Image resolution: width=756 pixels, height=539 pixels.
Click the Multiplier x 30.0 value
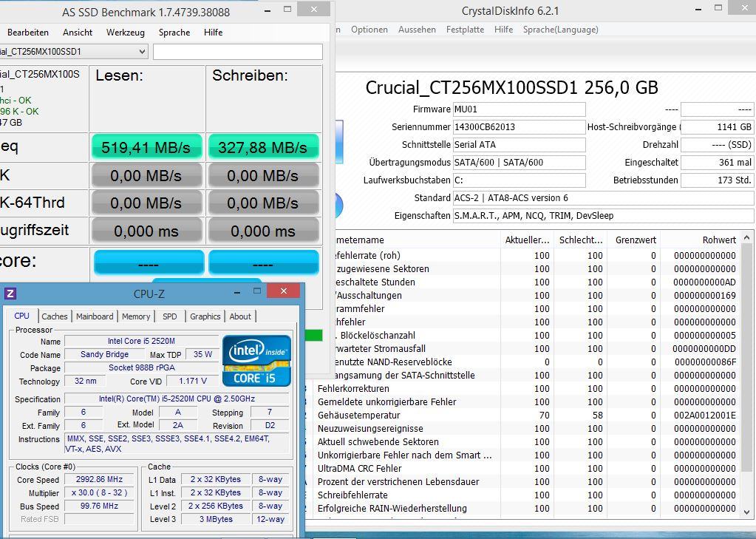click(x=99, y=492)
